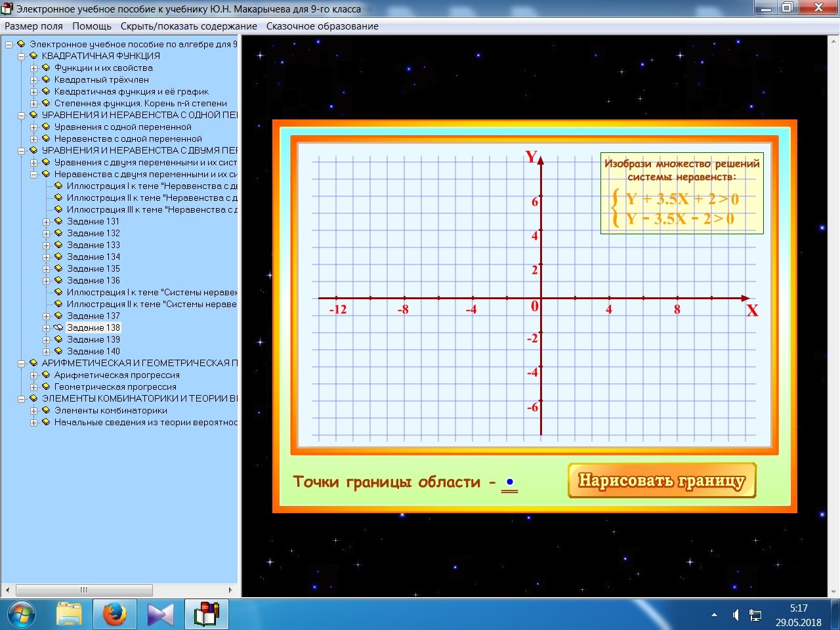
Task: Click Скрыть/показать содержание menu item
Action: point(188,26)
